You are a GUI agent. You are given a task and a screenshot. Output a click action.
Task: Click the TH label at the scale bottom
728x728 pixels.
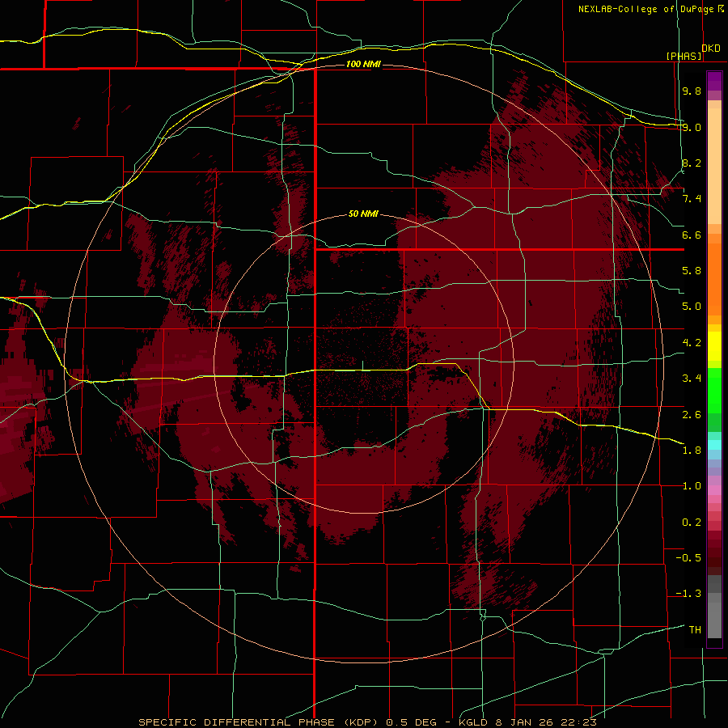(x=695, y=630)
